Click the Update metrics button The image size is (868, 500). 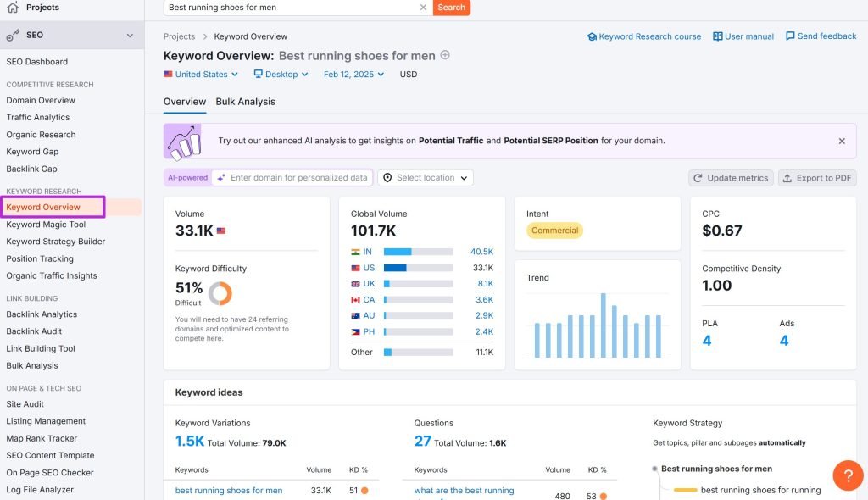[x=730, y=178]
